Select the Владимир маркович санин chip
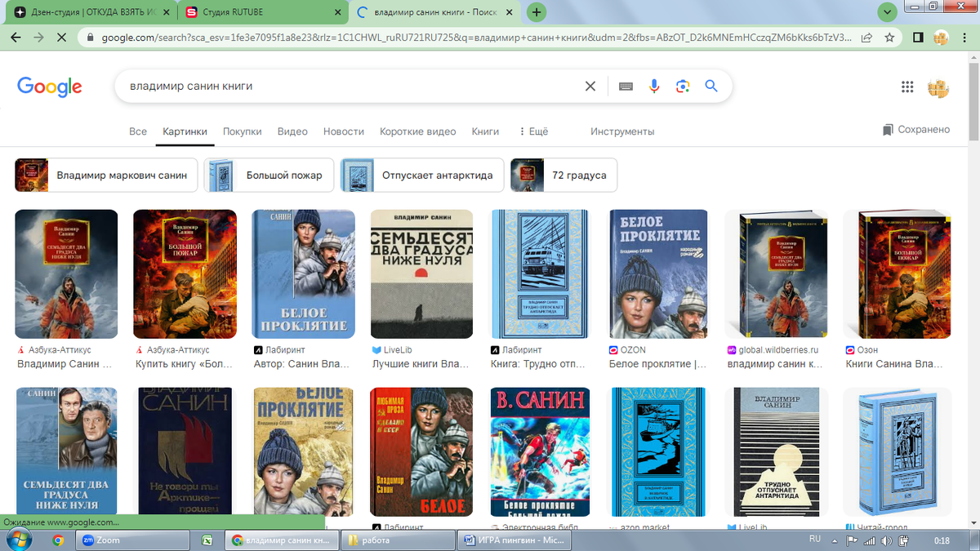The height and width of the screenshot is (551, 980). pyautogui.click(x=106, y=175)
